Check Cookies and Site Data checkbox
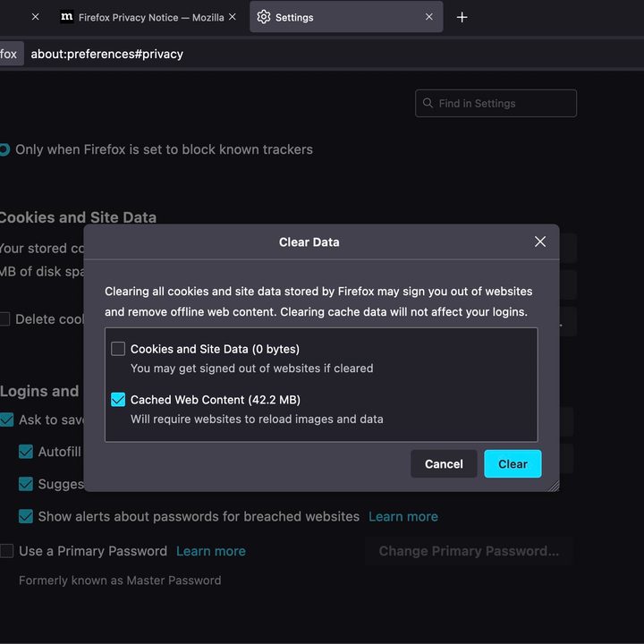The width and height of the screenshot is (644, 644). (x=118, y=349)
